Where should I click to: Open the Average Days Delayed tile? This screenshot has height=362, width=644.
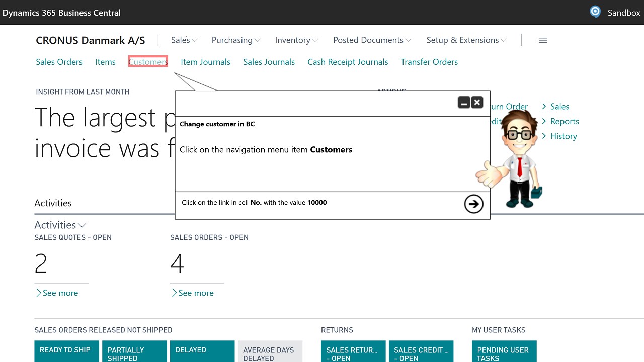coord(270,351)
